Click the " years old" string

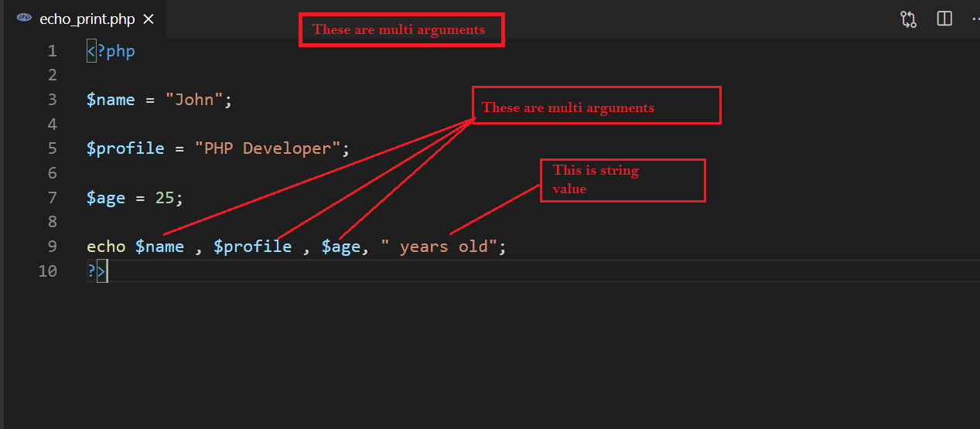(439, 247)
